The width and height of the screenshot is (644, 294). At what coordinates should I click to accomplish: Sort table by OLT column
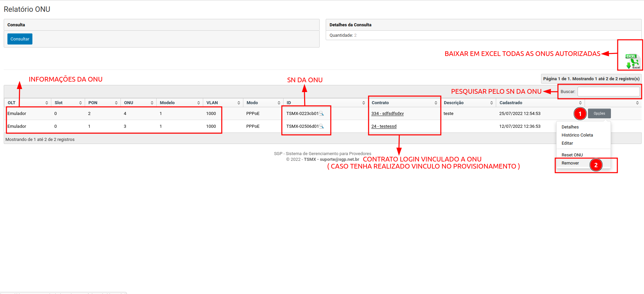[x=27, y=103]
